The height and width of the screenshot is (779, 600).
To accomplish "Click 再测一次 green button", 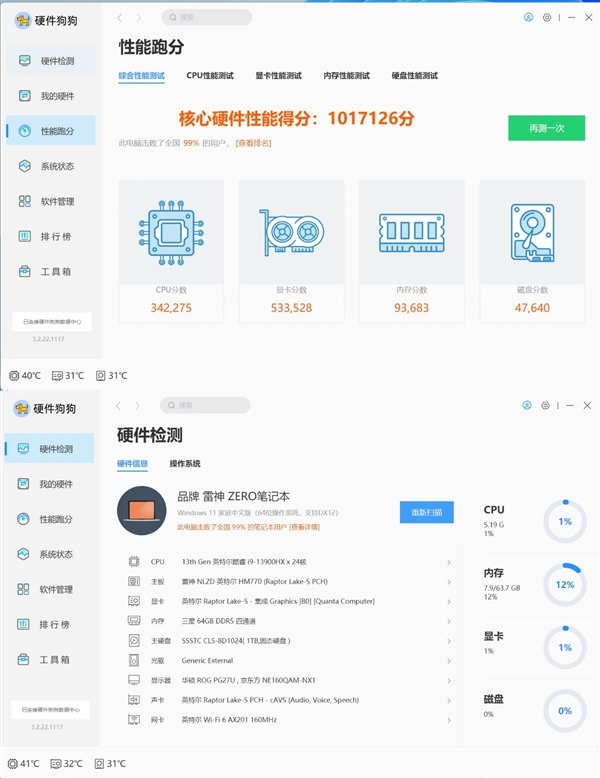I will coord(546,128).
